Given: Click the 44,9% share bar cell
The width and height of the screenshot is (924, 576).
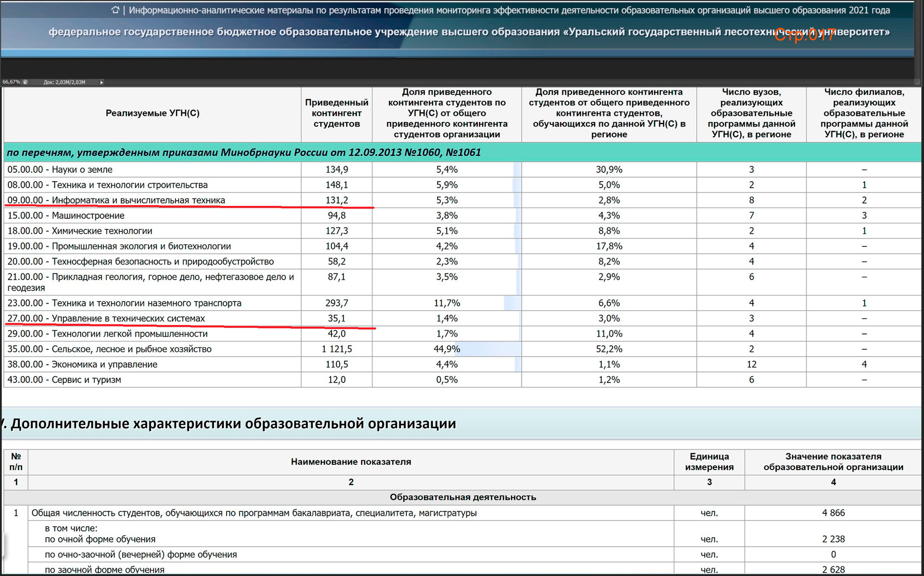Looking at the screenshot, I should tap(446, 349).
